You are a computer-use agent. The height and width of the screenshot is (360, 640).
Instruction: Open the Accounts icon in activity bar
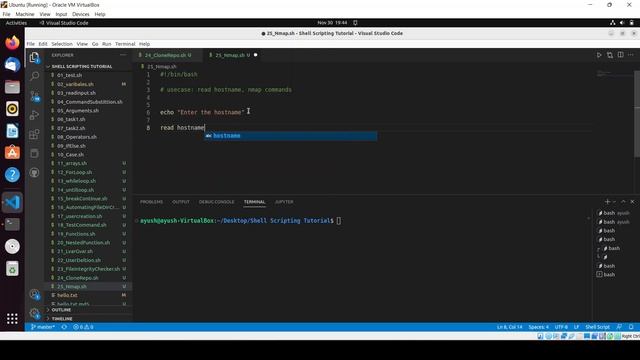[x=35, y=294]
